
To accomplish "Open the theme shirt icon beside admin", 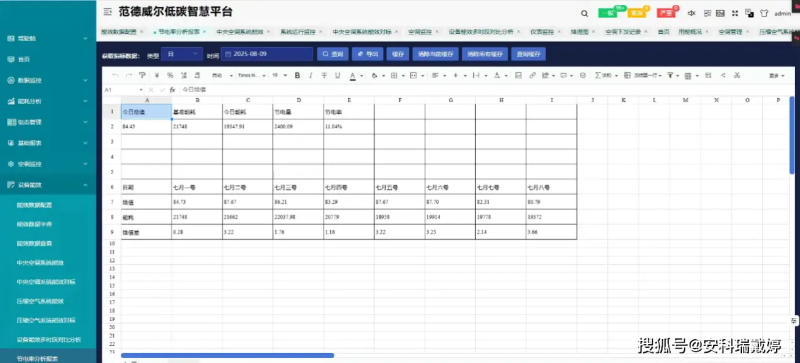I will (764, 13).
